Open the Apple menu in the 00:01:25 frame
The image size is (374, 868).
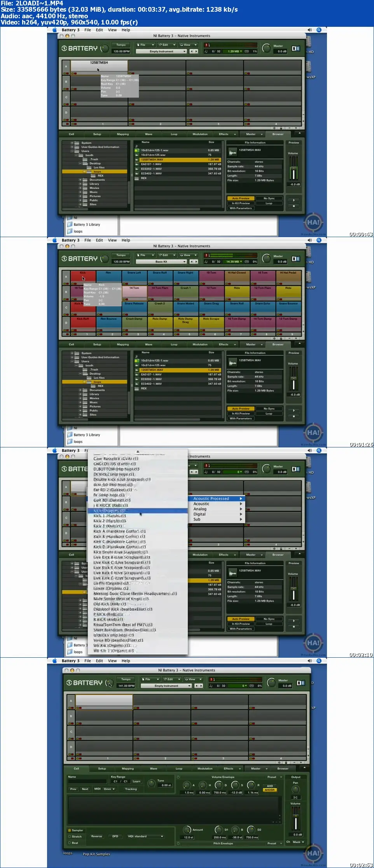(x=54, y=240)
